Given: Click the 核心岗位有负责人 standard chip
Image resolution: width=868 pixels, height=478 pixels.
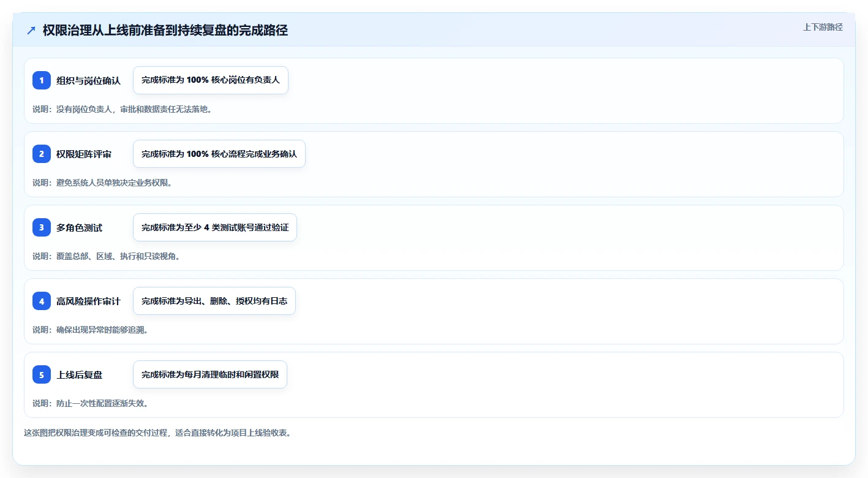Looking at the screenshot, I should [x=211, y=80].
